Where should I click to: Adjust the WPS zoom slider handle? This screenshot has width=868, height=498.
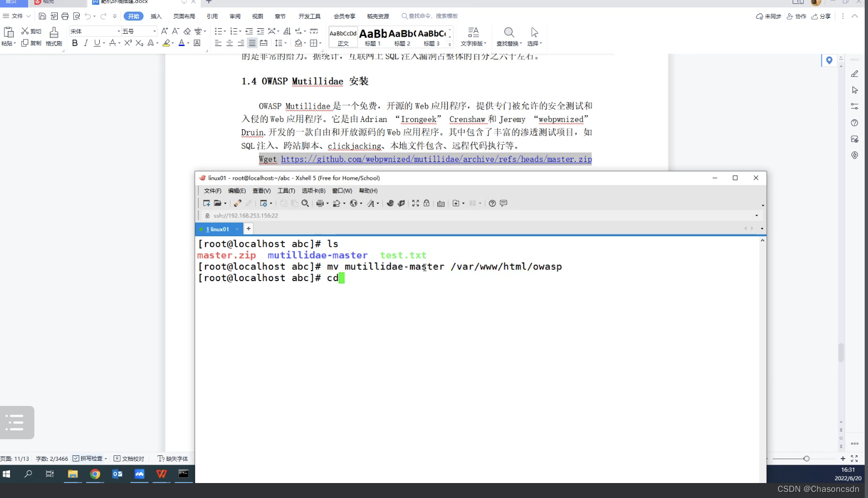click(x=806, y=459)
